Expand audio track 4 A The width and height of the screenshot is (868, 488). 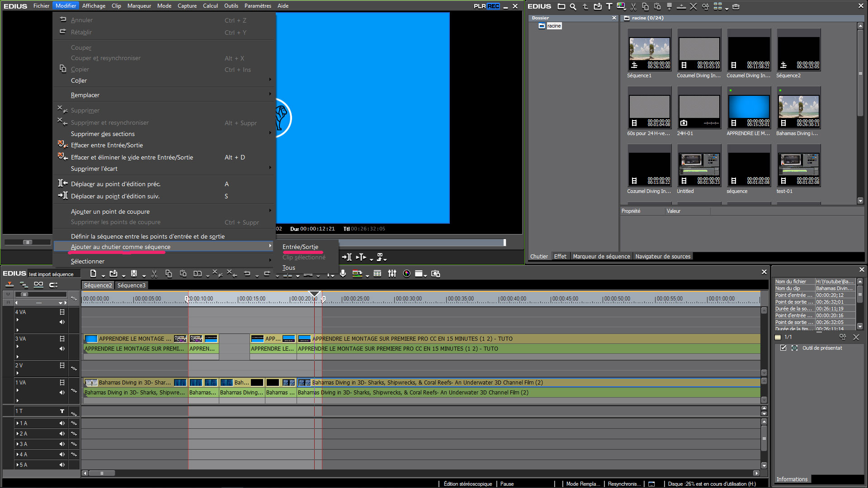[18, 455]
